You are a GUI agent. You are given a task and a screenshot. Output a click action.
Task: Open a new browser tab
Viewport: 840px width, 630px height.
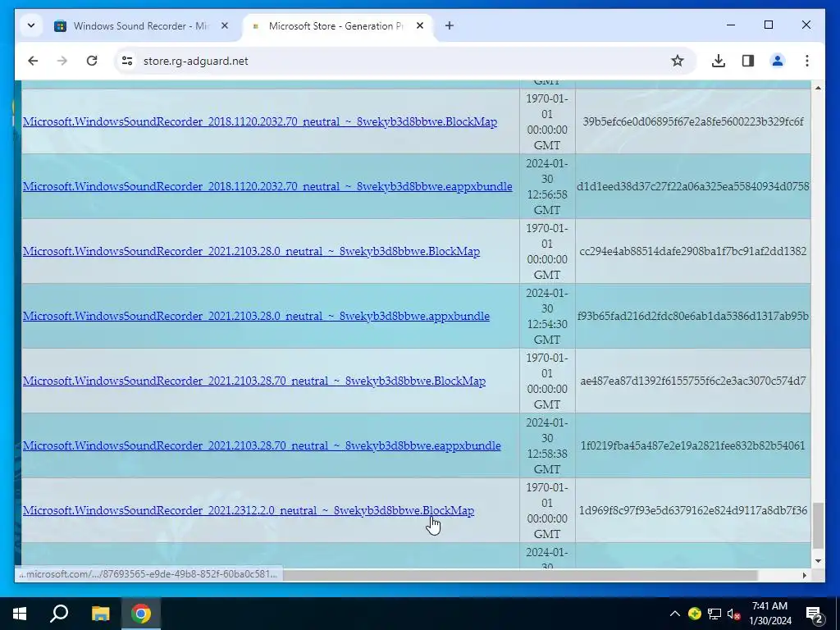click(450, 25)
